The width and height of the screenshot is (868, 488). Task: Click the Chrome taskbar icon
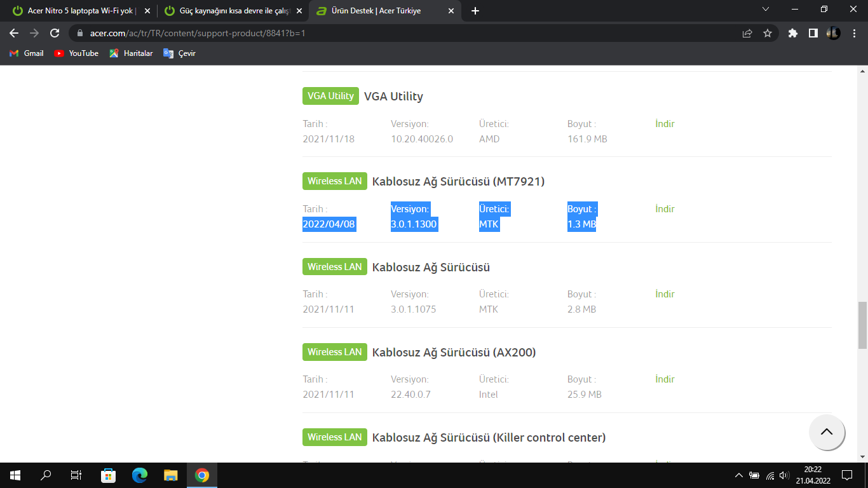[202, 475]
